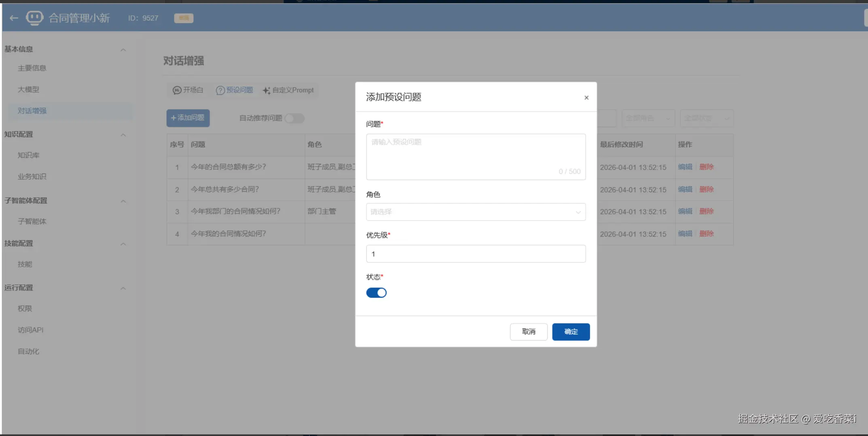Cancel the dialog with 取消

pos(529,332)
